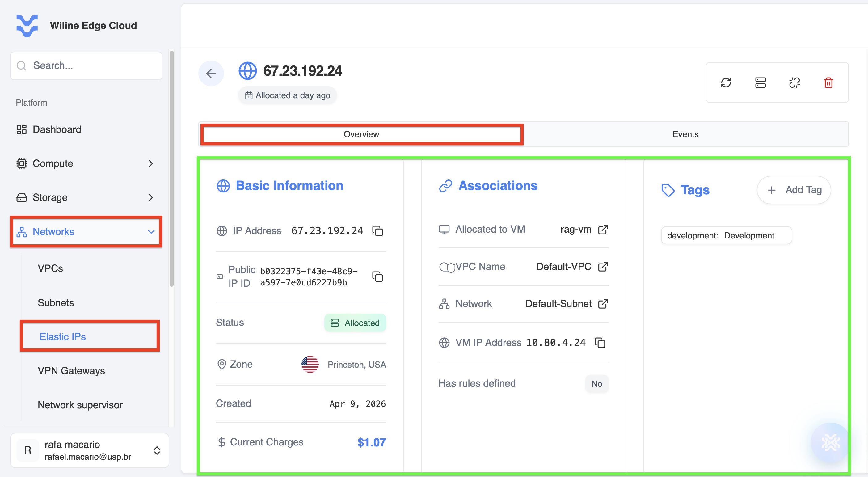
Task: Open VPCs in the sidebar
Action: click(x=50, y=268)
